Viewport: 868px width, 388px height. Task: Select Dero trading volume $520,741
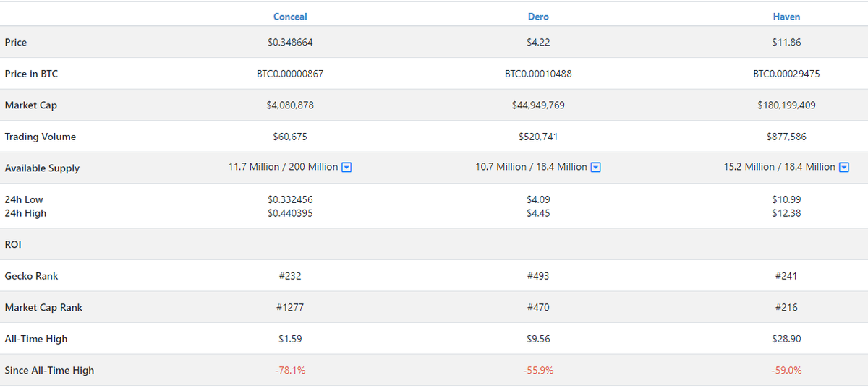[538, 137]
